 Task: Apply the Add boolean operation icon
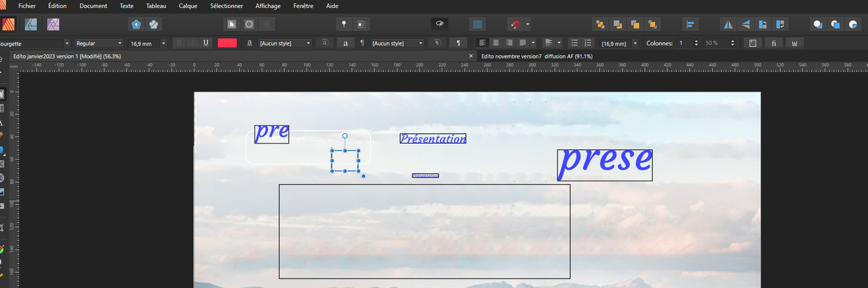pos(818,24)
